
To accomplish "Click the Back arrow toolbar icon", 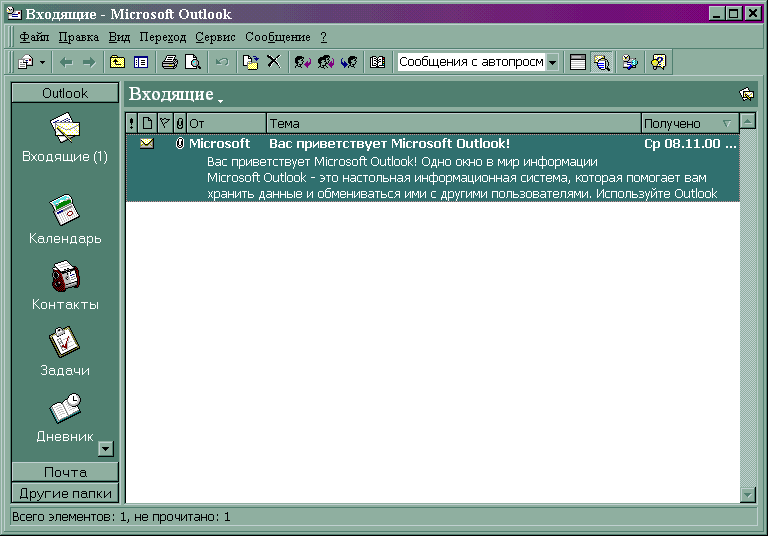I will 66,62.
